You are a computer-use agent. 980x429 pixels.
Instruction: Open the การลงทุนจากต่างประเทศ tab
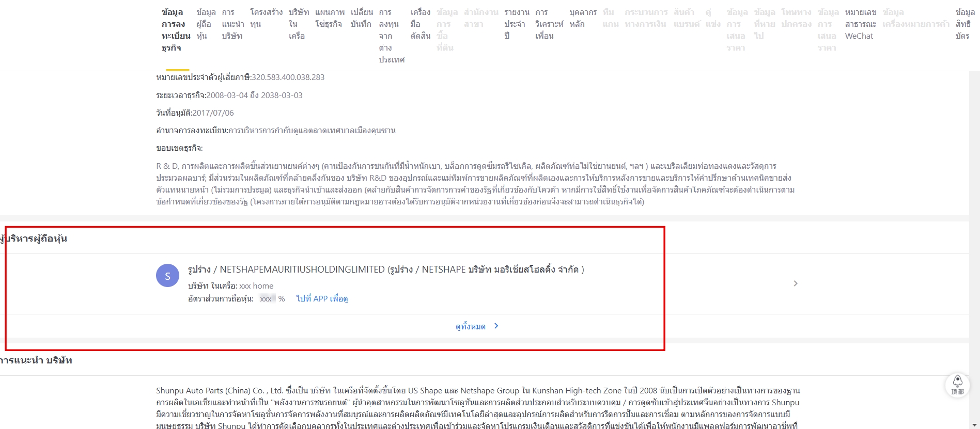click(391, 36)
